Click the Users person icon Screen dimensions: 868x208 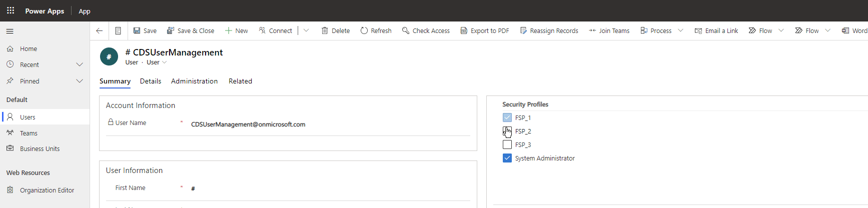pos(10,117)
